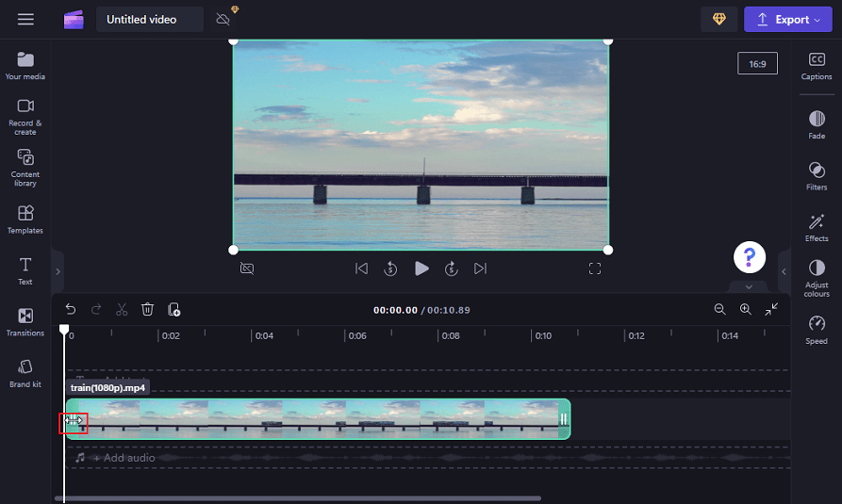Collapse the timeline with the down chevron
This screenshot has height=504, width=842.
click(749, 287)
